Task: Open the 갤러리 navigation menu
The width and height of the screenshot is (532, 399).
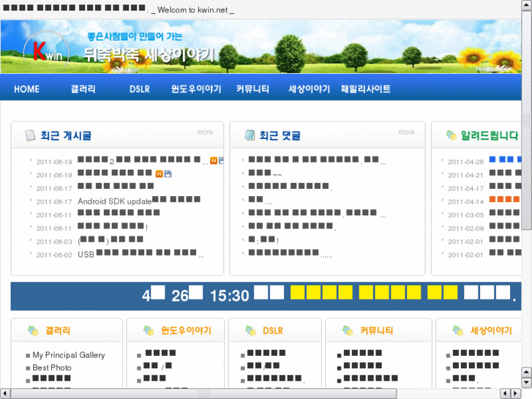Action: (x=83, y=89)
